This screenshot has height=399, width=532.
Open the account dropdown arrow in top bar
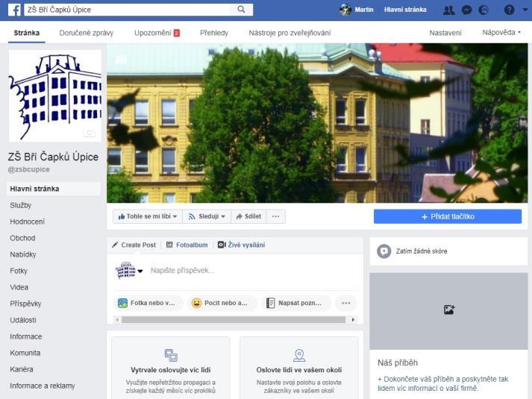tap(525, 10)
